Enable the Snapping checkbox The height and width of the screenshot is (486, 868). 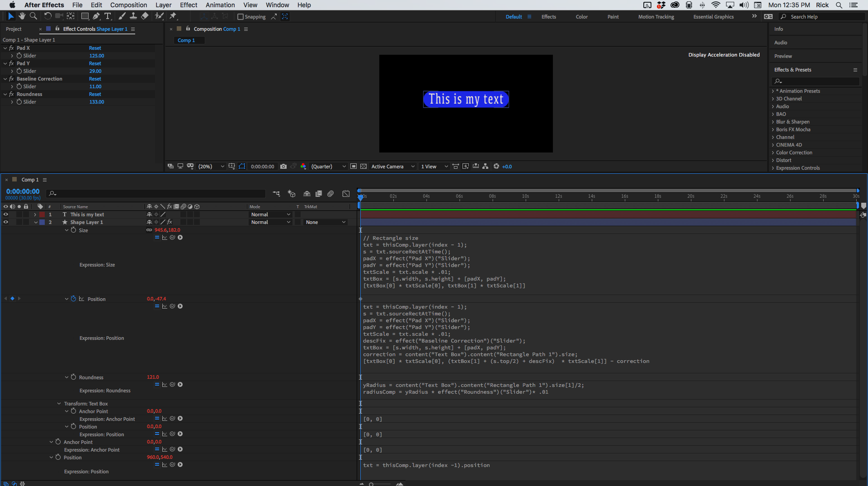point(241,17)
